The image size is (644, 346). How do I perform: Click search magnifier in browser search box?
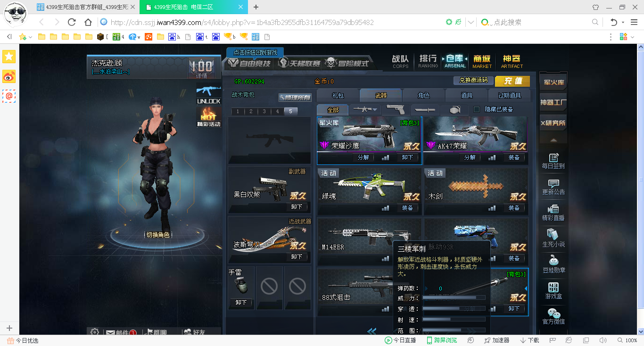click(x=595, y=22)
